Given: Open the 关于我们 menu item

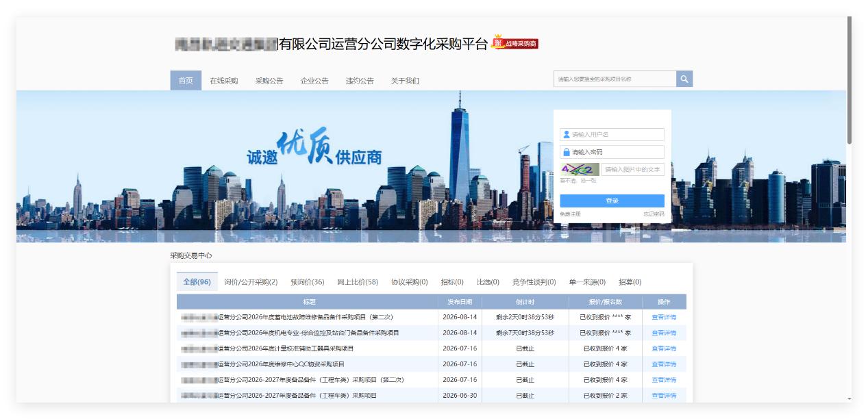Looking at the screenshot, I should (x=405, y=80).
